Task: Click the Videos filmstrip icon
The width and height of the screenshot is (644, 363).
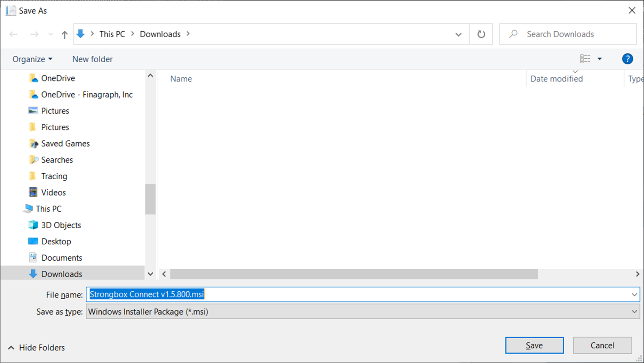Action: click(x=33, y=192)
